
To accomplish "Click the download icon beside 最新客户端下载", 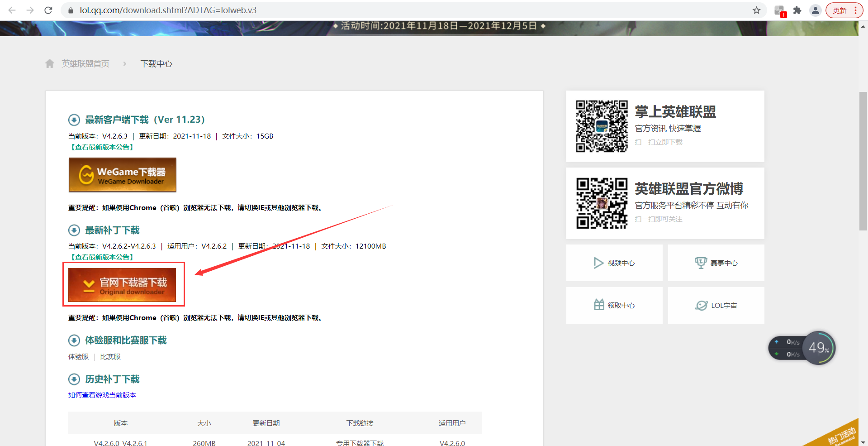I will [x=74, y=120].
